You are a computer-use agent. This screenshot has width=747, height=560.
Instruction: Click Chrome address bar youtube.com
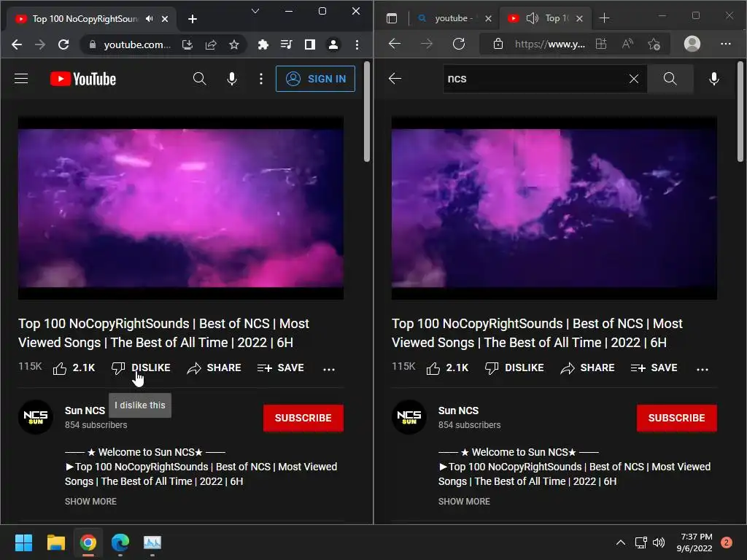(x=136, y=44)
